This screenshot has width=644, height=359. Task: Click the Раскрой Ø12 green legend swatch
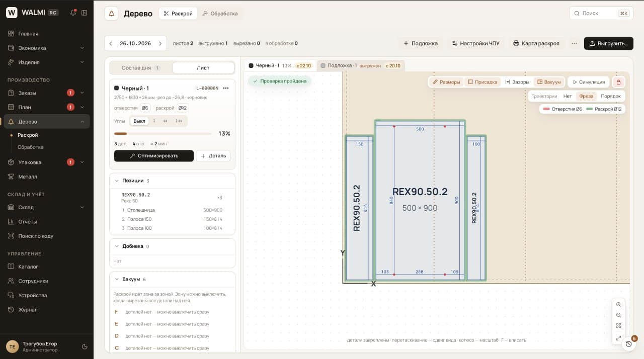tap(590, 109)
